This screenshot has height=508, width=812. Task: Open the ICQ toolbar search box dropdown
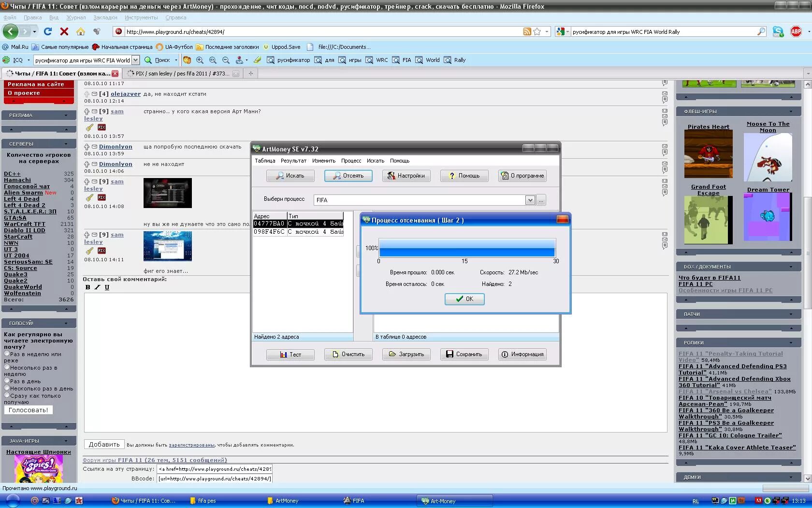pyautogui.click(x=135, y=60)
